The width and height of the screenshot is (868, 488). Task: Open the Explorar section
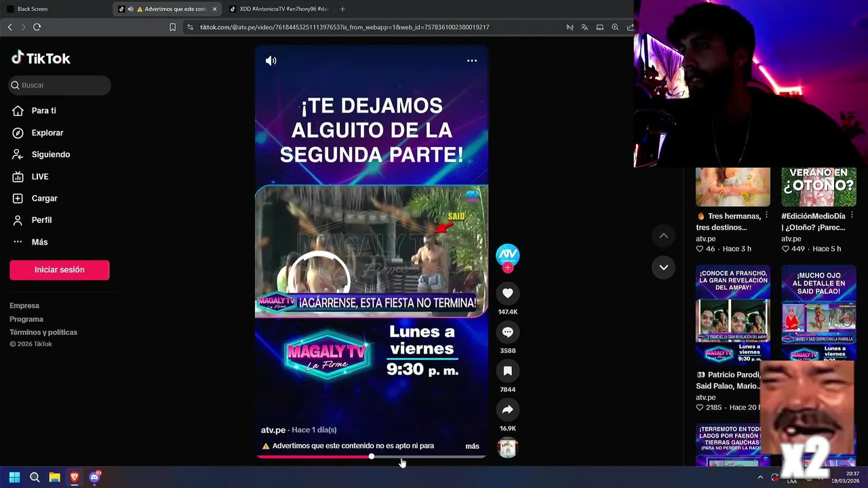(x=47, y=133)
